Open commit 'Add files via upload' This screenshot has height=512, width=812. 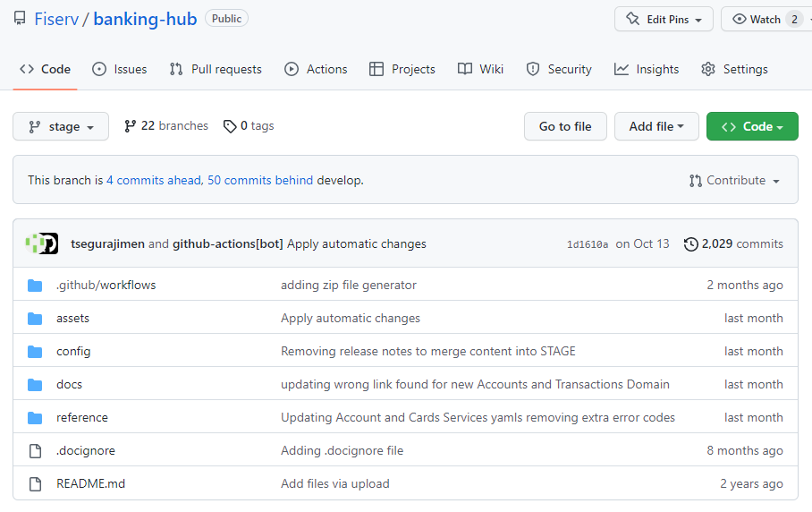[x=335, y=484]
